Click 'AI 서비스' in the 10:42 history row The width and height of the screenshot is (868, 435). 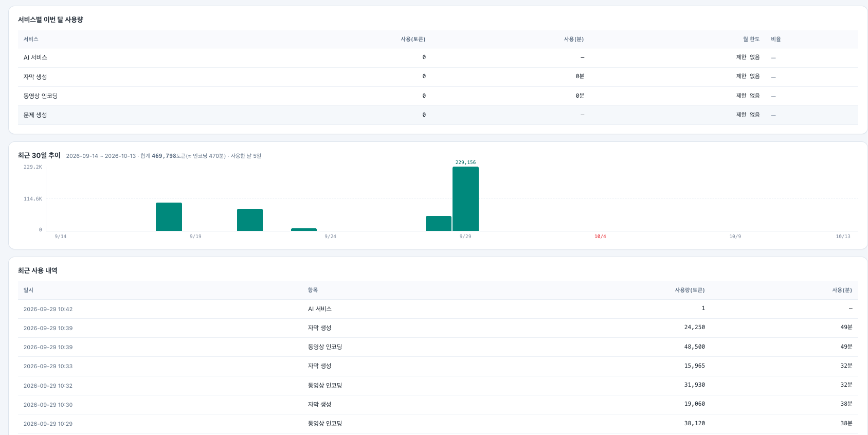click(x=320, y=309)
